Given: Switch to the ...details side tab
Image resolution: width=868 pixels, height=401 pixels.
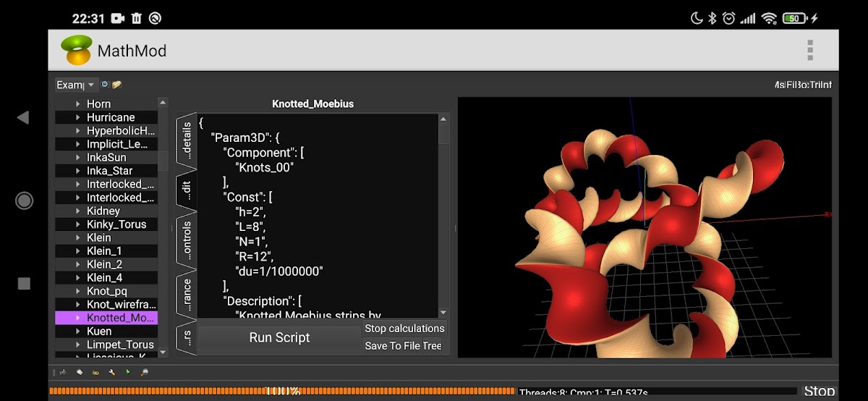Looking at the screenshot, I should (x=187, y=140).
